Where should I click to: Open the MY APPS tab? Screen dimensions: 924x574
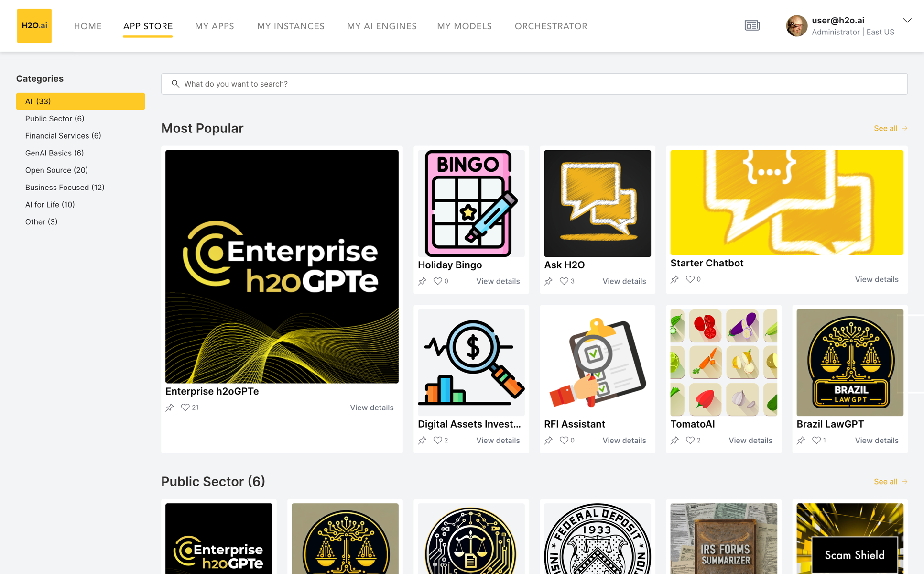214,26
